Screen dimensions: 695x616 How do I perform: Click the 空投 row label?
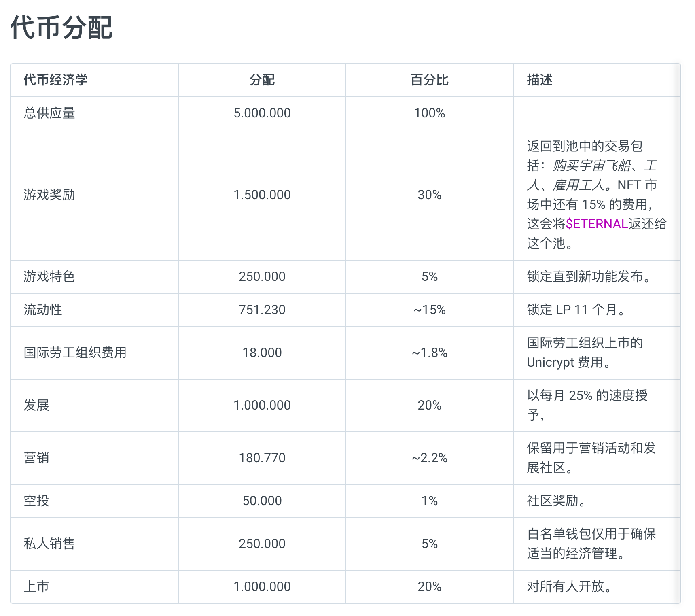(x=36, y=501)
